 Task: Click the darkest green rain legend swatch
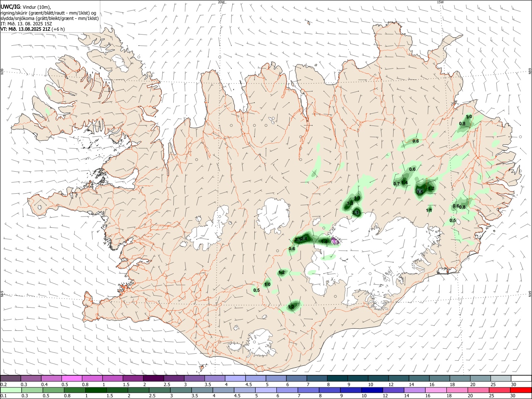pos(96,390)
